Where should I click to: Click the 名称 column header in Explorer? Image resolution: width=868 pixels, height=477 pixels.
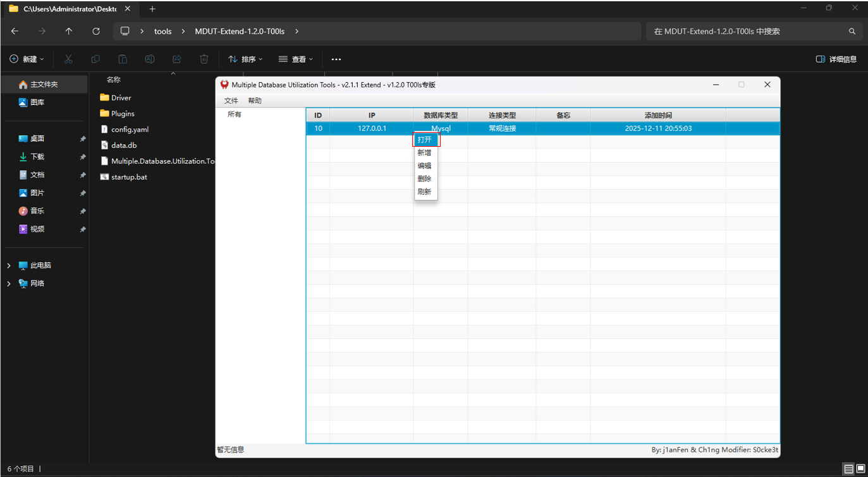click(114, 80)
